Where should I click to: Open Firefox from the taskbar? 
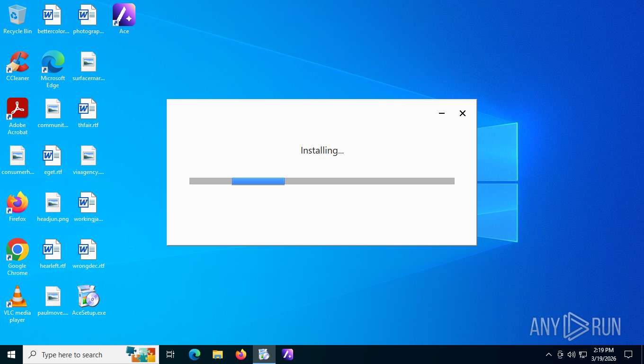(x=241, y=355)
